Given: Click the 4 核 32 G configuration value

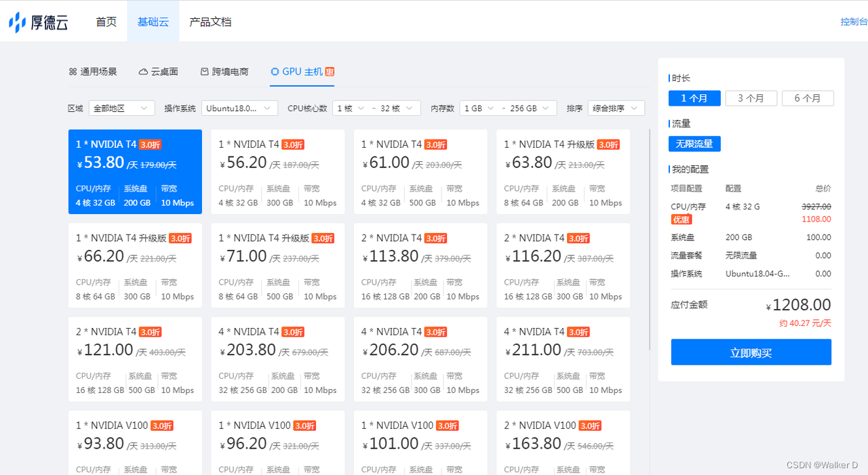Looking at the screenshot, I should click(x=743, y=207).
